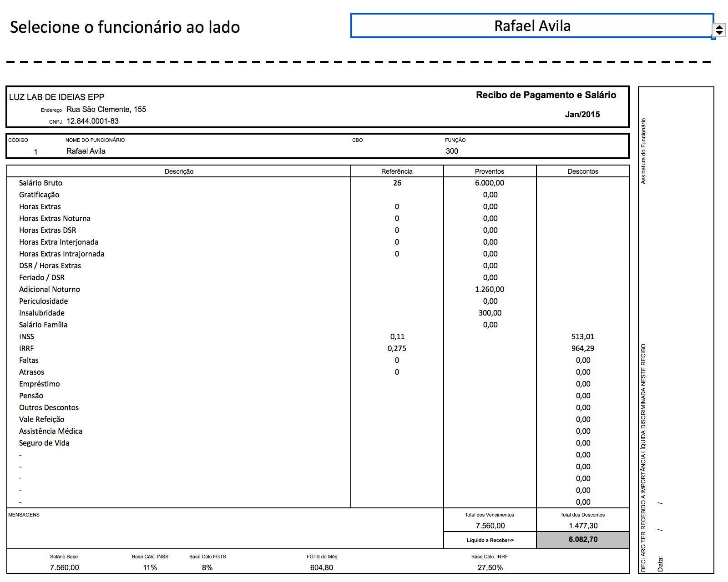Select the Jan/2015 period cell
Viewport: 728px width, 582px height.
(x=582, y=115)
